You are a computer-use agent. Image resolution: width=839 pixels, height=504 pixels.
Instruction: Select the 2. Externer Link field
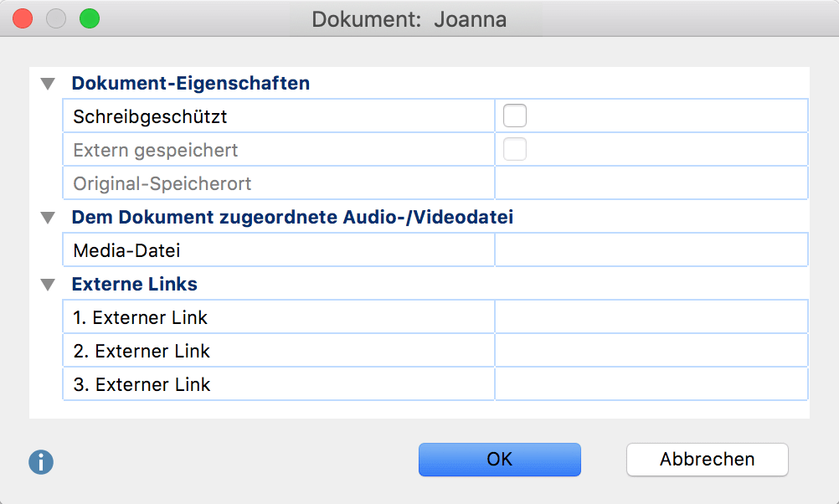pos(651,351)
